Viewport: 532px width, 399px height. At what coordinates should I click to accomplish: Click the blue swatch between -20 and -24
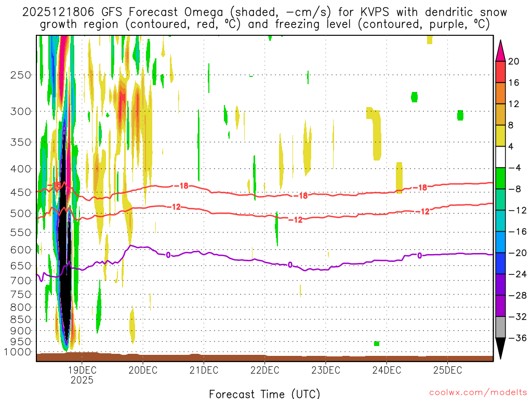point(500,263)
